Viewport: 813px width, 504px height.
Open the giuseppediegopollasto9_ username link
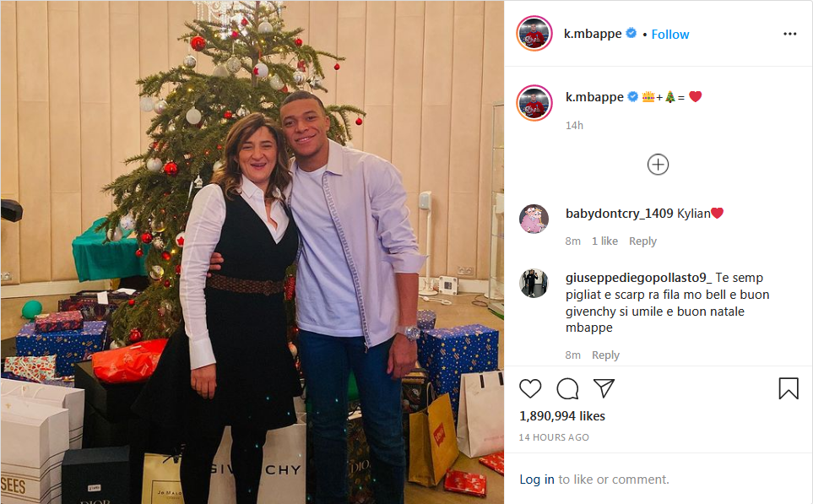(x=638, y=278)
